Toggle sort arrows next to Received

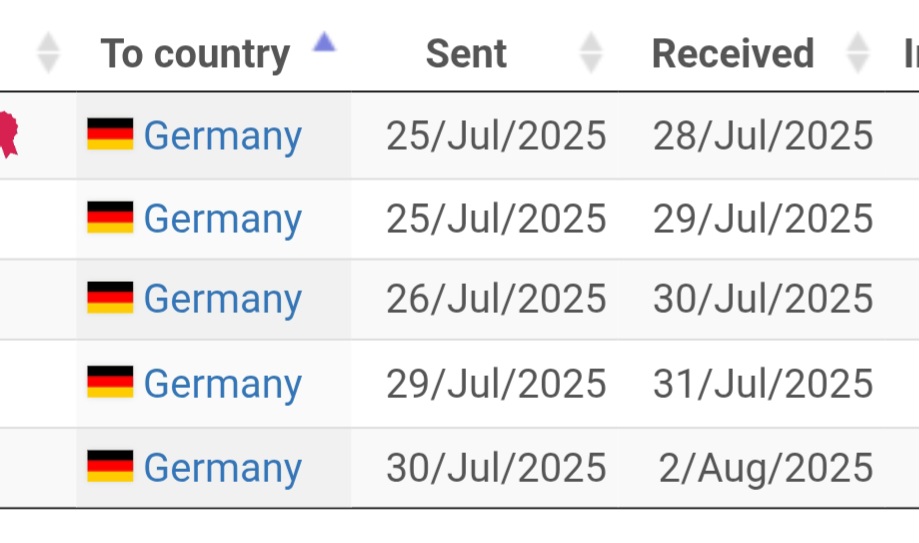coord(858,53)
